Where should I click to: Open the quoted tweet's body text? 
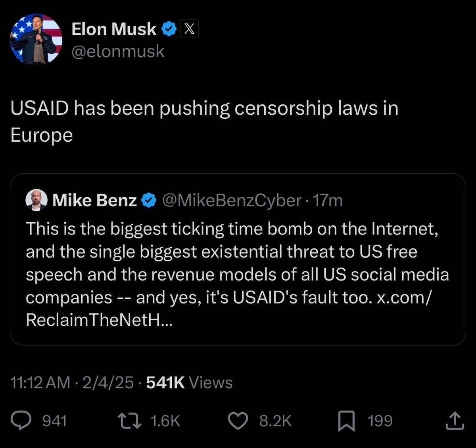click(x=237, y=274)
